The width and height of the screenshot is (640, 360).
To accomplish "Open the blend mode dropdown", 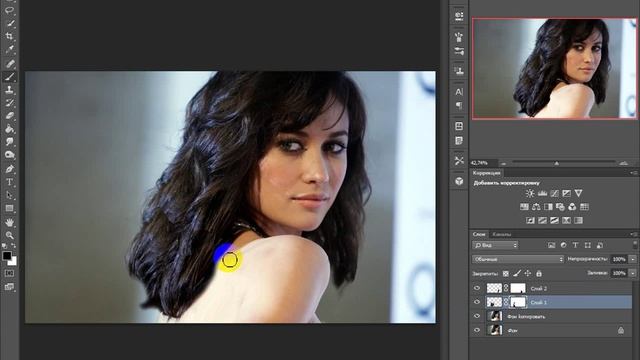I will click(x=518, y=259).
